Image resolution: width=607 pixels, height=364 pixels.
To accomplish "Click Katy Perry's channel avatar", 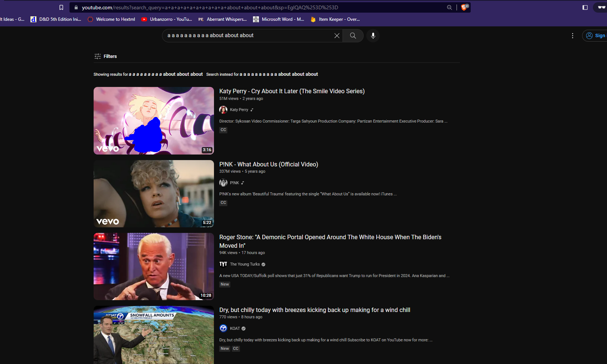I will tap(223, 110).
